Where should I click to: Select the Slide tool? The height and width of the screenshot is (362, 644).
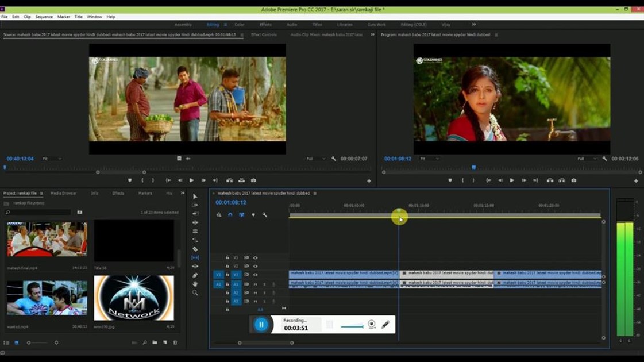tap(195, 266)
